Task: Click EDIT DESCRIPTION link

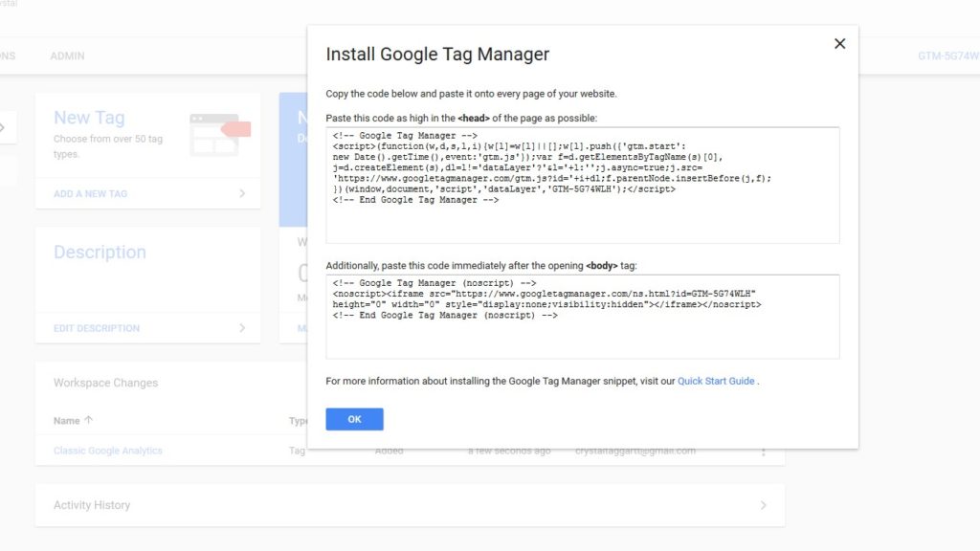Action: coord(97,328)
